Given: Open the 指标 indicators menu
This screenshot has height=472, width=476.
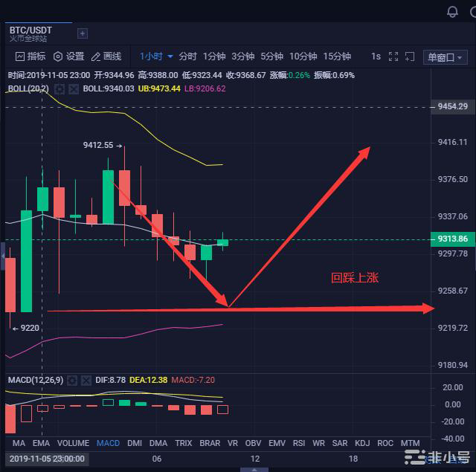Looking at the screenshot, I should (30, 56).
